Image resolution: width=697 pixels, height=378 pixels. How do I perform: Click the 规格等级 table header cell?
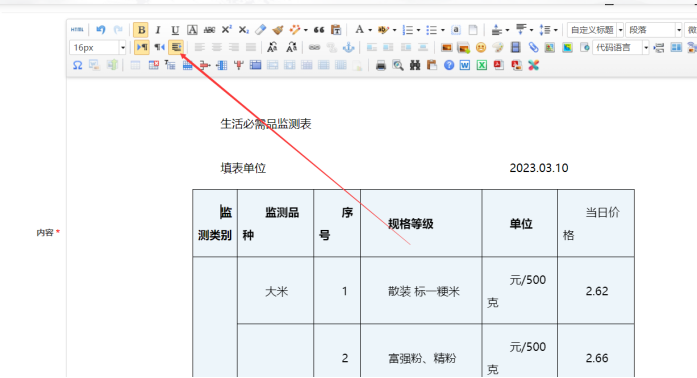click(421, 223)
